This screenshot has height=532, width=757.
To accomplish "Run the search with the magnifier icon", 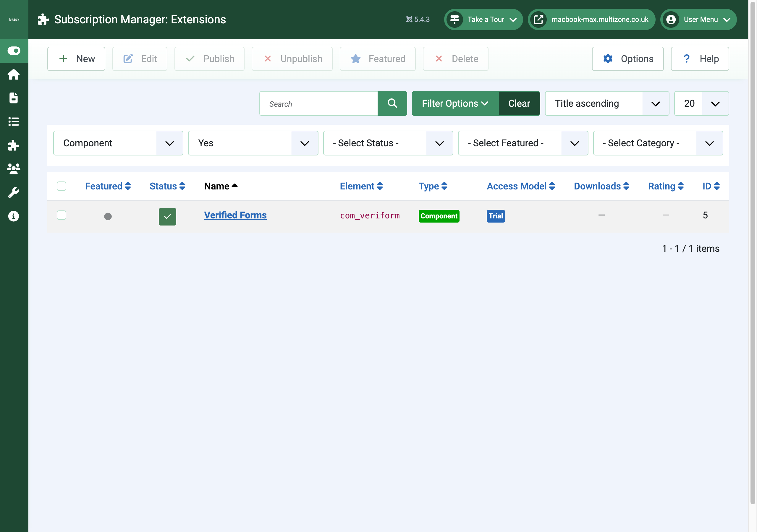I will pos(392,103).
